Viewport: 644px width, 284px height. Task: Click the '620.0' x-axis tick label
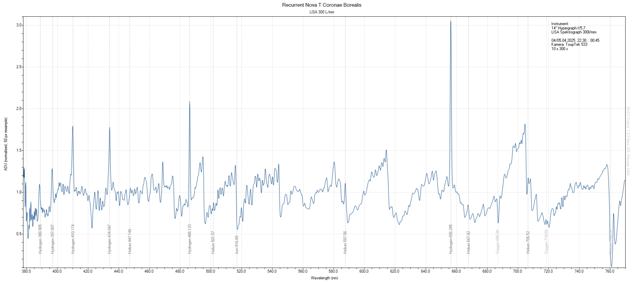(395, 271)
